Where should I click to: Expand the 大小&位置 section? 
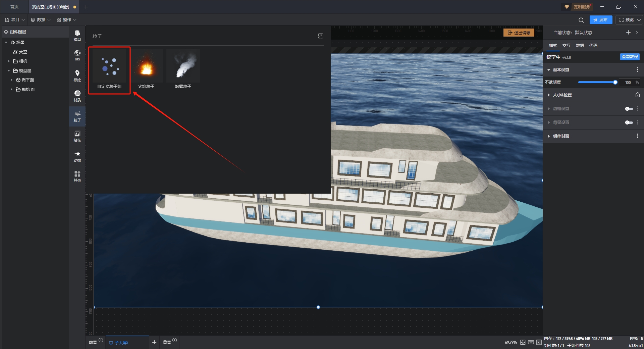[549, 95]
